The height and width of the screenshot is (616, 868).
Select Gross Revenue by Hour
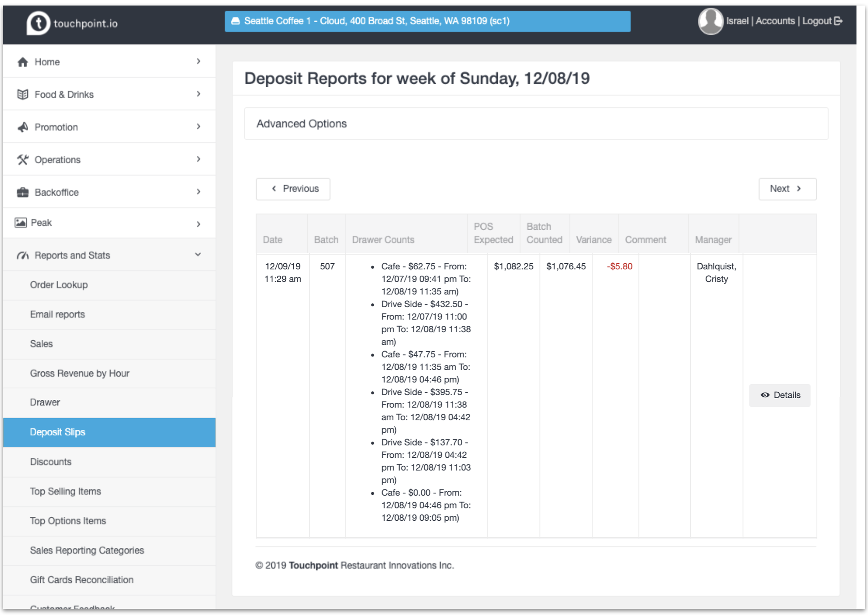click(79, 373)
